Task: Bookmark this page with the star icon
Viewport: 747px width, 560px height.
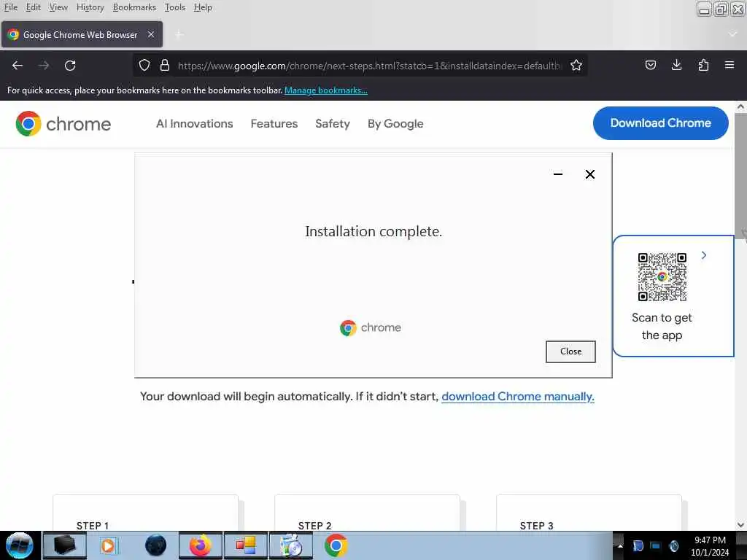Action: coord(576,65)
